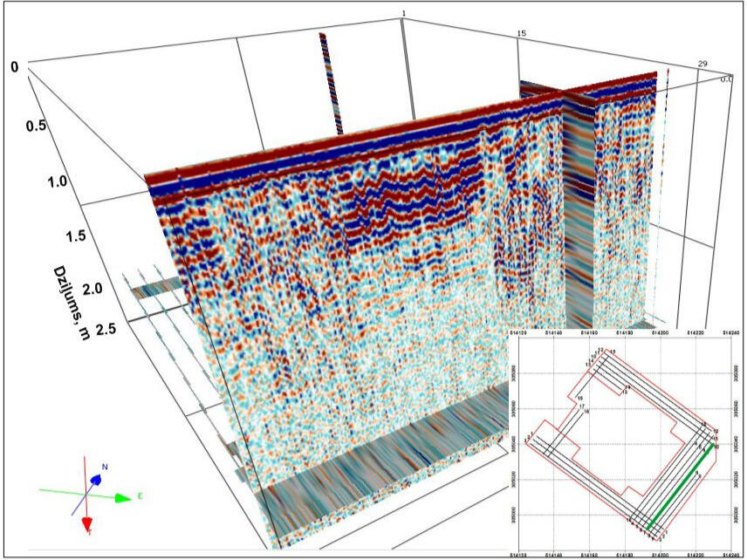Click the 0.0 label at the upper right
Screen dimensions: 747x560
[726, 79]
